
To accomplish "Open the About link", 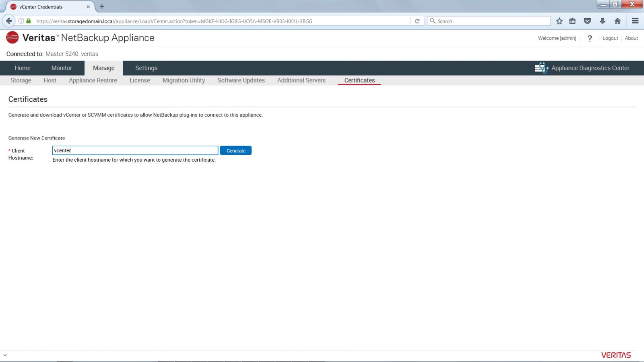I will 632,38.
